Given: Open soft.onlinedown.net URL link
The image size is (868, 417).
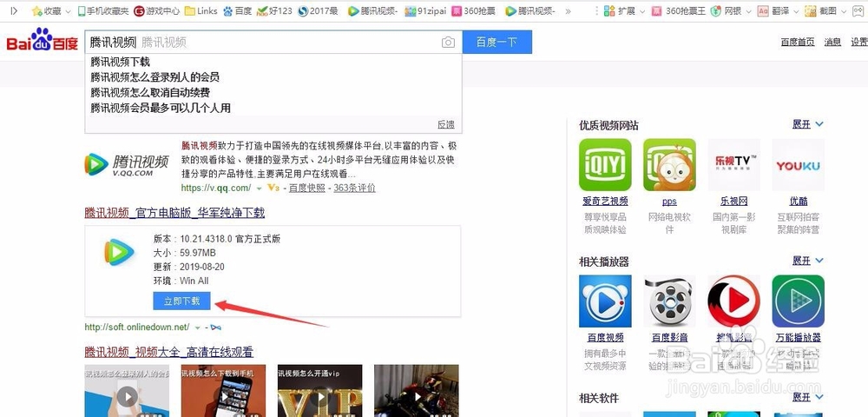Looking at the screenshot, I should [x=137, y=327].
